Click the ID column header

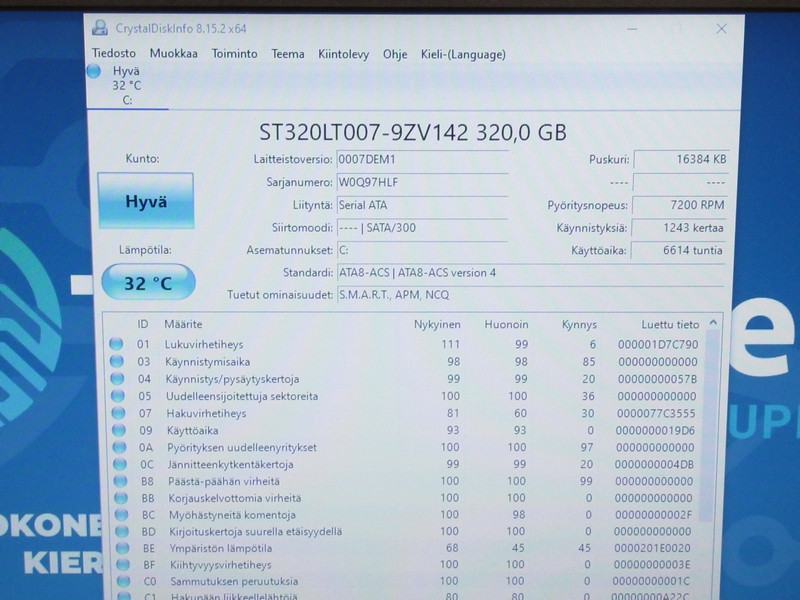[143, 324]
